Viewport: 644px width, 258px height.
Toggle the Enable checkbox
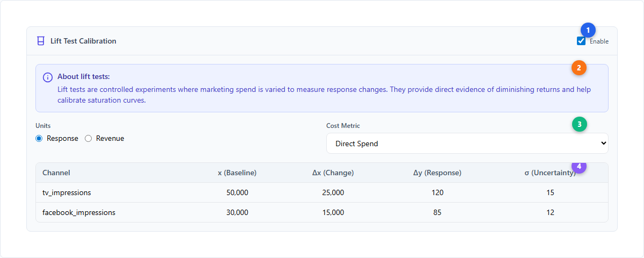[x=581, y=41]
